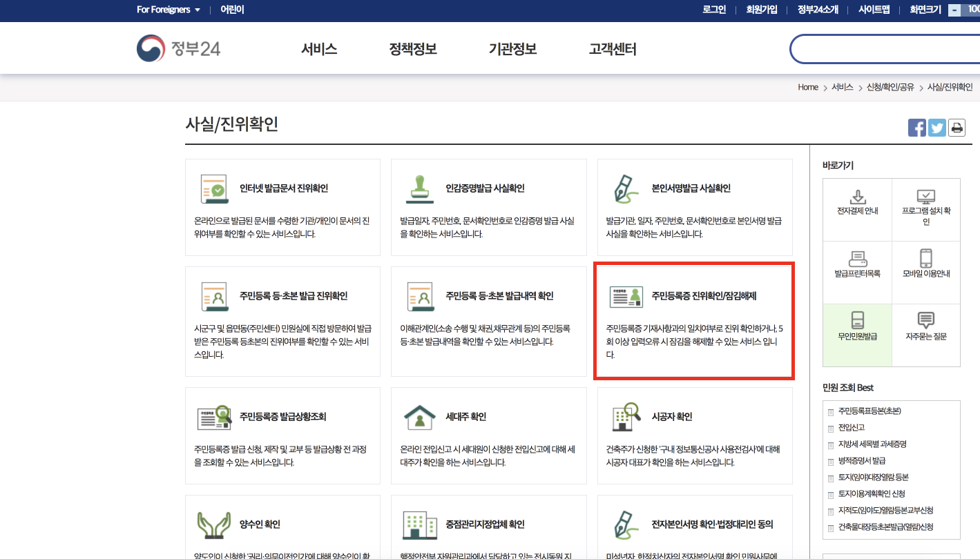Click the 회원가입 link
Image resolution: width=980 pixels, height=559 pixels.
[x=761, y=10]
